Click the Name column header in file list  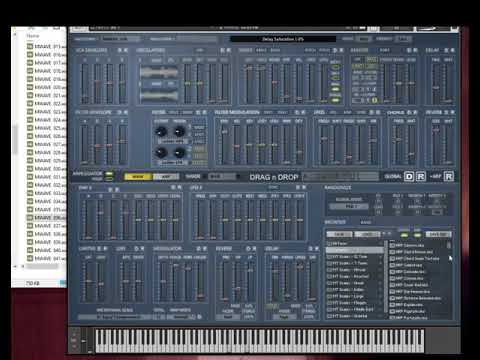[33, 35]
